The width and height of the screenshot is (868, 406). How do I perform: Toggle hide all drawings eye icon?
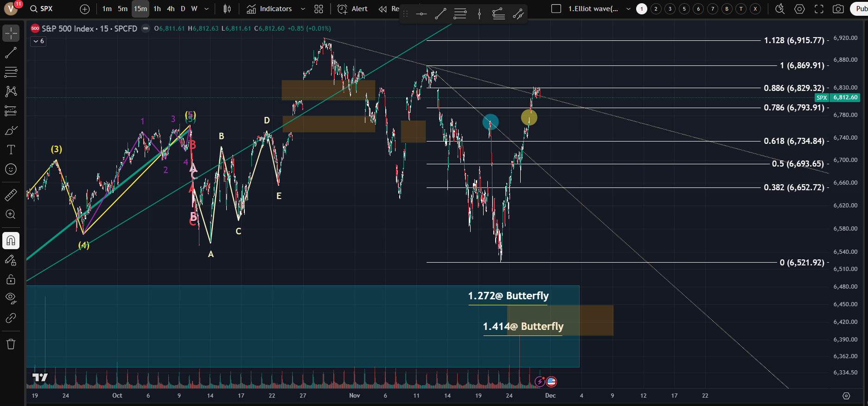[11, 297]
